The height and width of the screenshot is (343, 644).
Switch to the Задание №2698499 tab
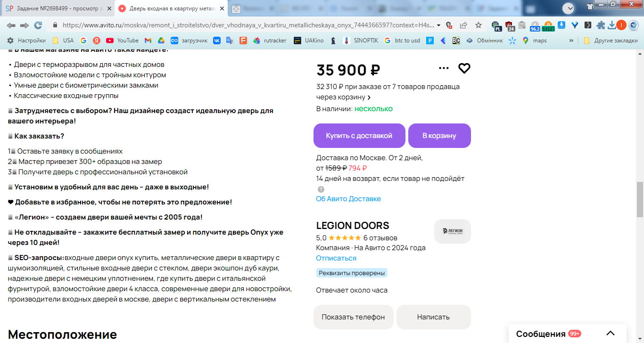(58, 8)
